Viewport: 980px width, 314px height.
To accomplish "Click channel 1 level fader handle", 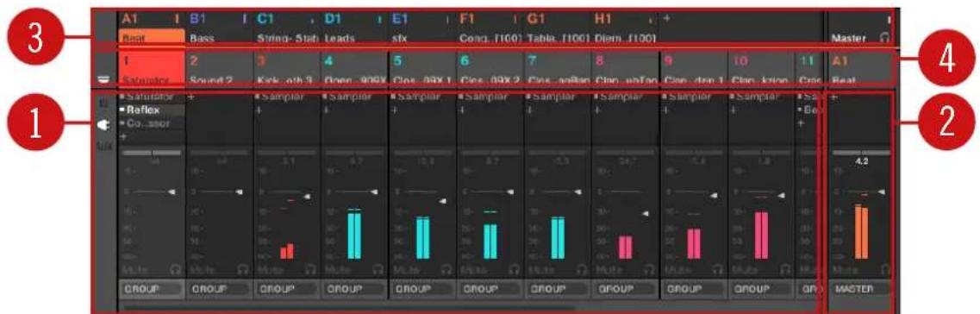I will [x=171, y=192].
